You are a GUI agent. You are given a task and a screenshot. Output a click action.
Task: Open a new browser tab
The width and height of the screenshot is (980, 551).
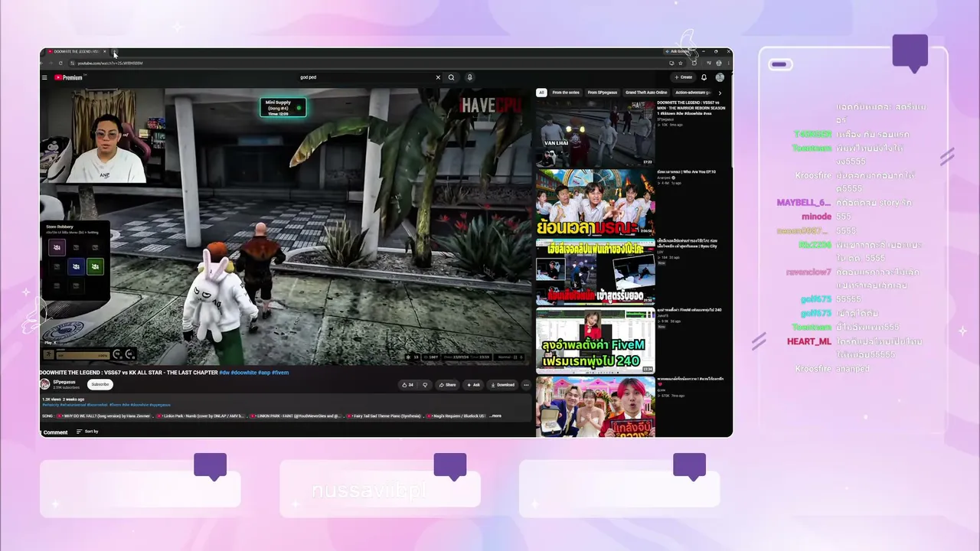tap(115, 52)
